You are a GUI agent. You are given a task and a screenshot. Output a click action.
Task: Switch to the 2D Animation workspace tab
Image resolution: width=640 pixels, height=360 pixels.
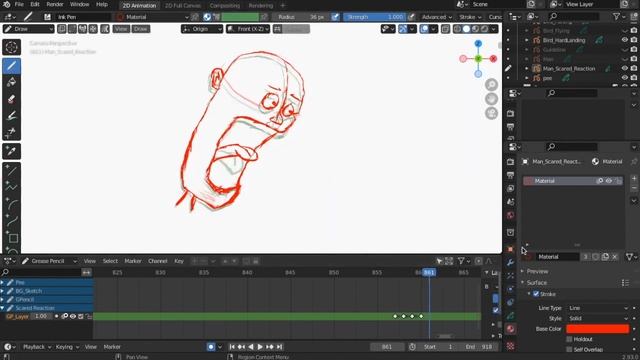(x=139, y=5)
